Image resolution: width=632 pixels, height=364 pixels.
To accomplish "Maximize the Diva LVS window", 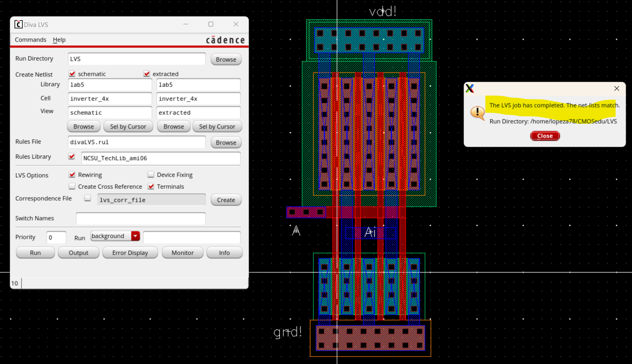I will 211,24.
